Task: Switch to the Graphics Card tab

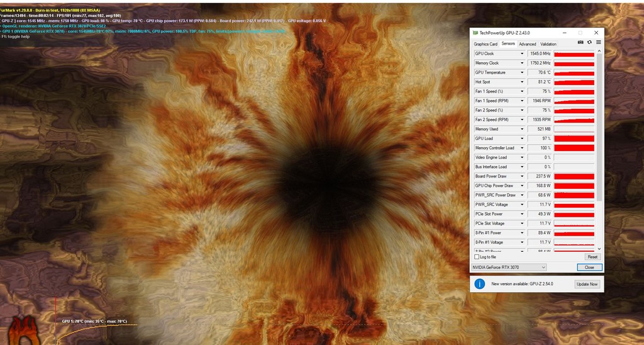Action: pyautogui.click(x=486, y=44)
